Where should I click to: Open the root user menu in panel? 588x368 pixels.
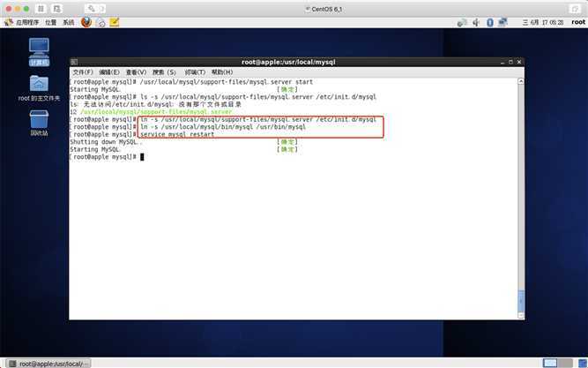coord(578,22)
